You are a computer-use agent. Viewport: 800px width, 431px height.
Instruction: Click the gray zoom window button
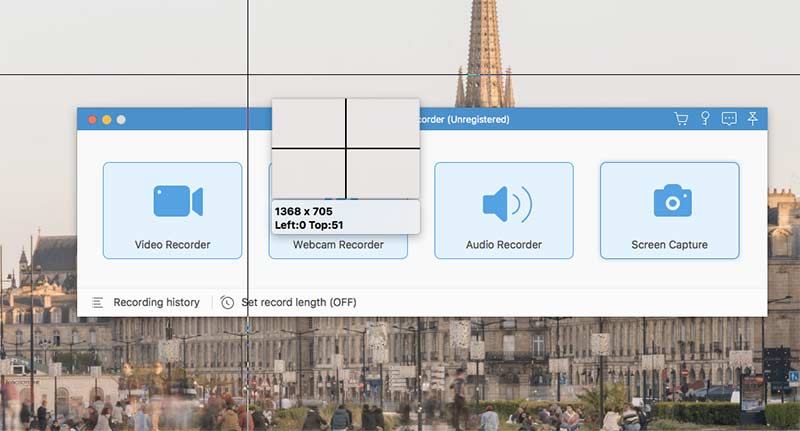pos(121,120)
